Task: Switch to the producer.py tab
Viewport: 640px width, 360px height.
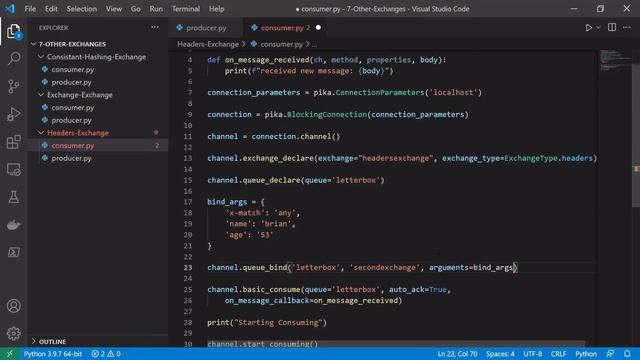Action: [206, 28]
